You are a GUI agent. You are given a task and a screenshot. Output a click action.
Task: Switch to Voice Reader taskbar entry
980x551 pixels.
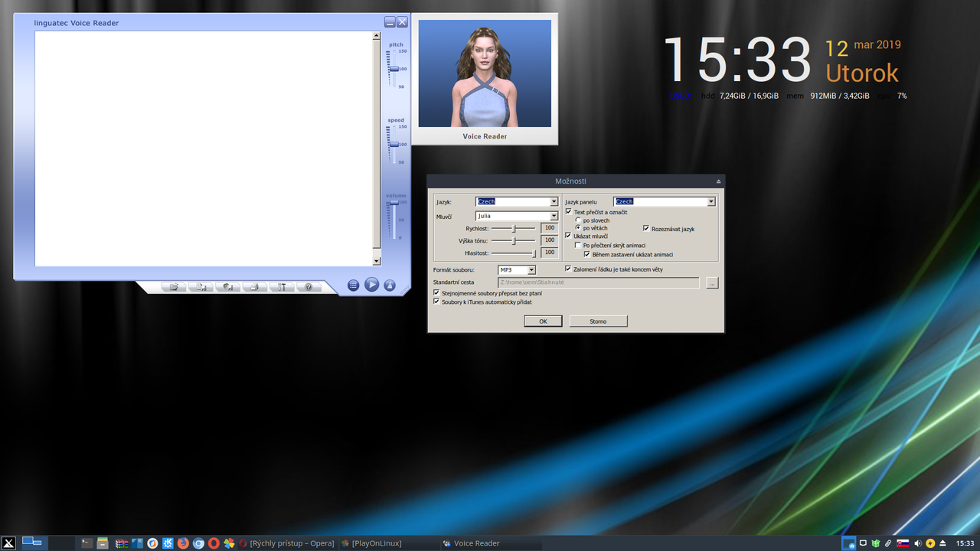click(x=490, y=543)
